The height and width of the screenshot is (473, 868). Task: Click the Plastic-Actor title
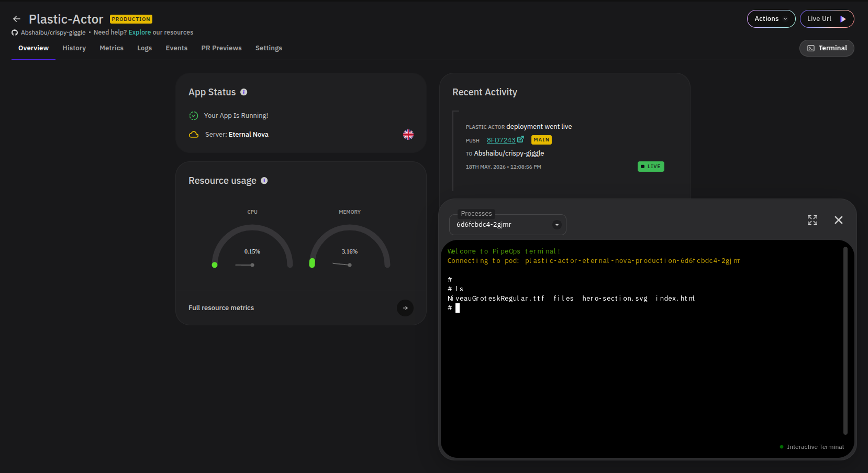pos(66,19)
